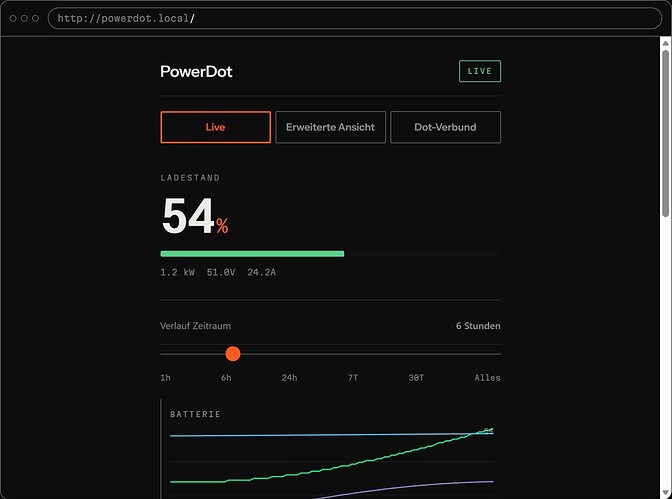
Task: Click the scrollbar up arrow
Action: [666, 43]
